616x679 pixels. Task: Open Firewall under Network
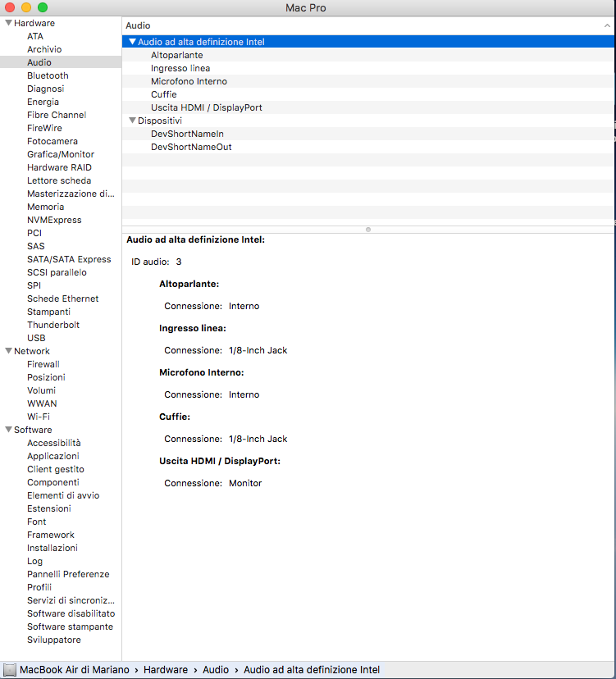tap(43, 364)
